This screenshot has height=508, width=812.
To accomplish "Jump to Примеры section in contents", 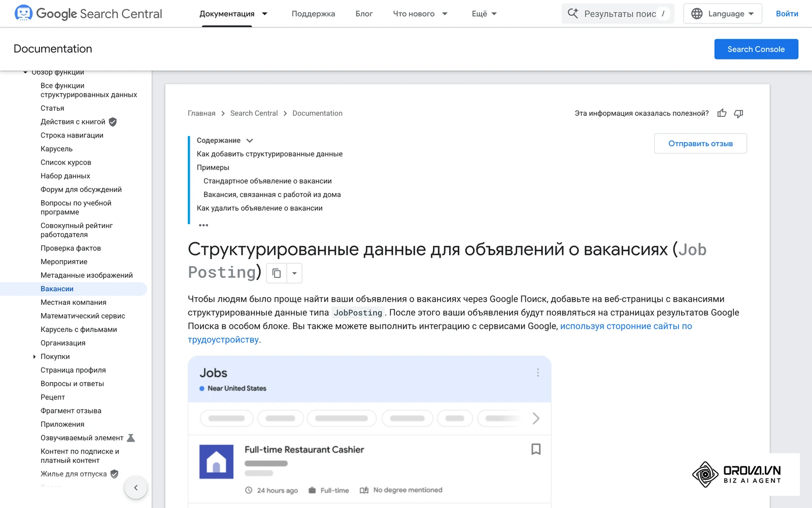I will [213, 168].
